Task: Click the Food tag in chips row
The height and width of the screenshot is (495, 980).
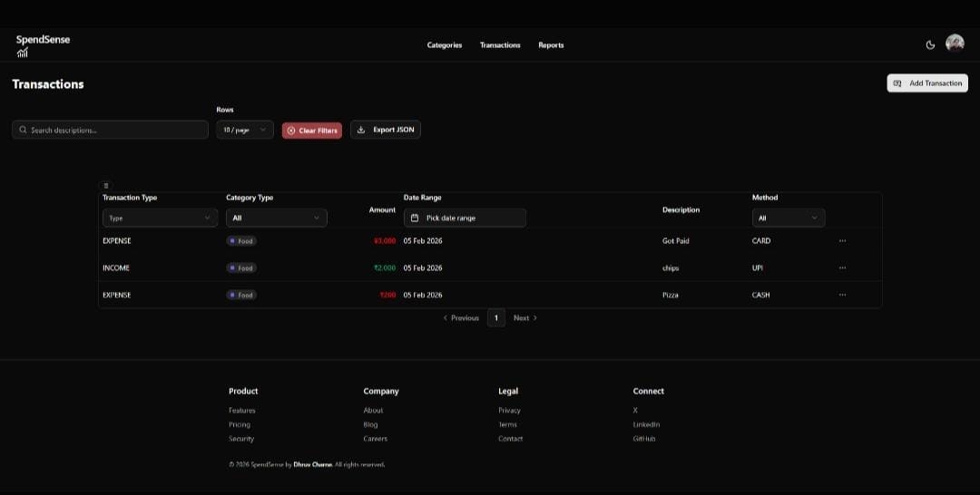Action: tap(241, 267)
